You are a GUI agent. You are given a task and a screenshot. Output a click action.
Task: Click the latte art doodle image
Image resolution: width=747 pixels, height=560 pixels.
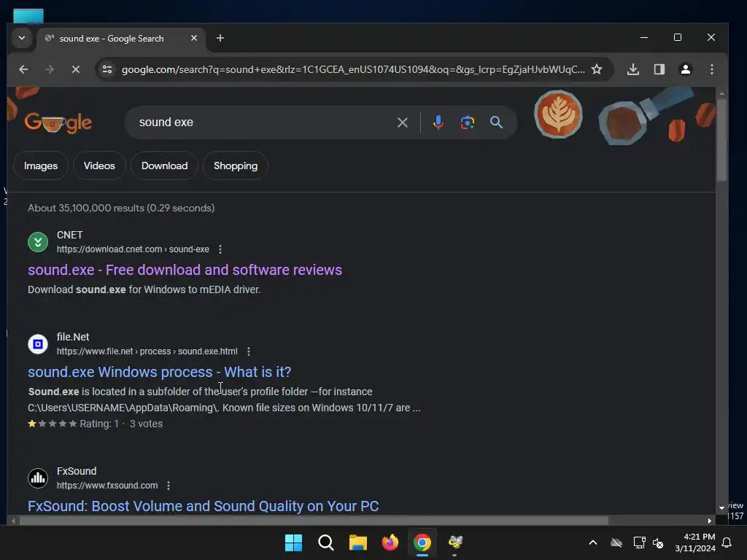(x=558, y=114)
